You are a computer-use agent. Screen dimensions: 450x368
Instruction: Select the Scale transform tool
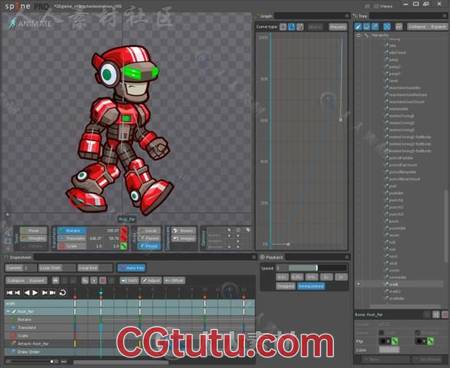coord(72,246)
